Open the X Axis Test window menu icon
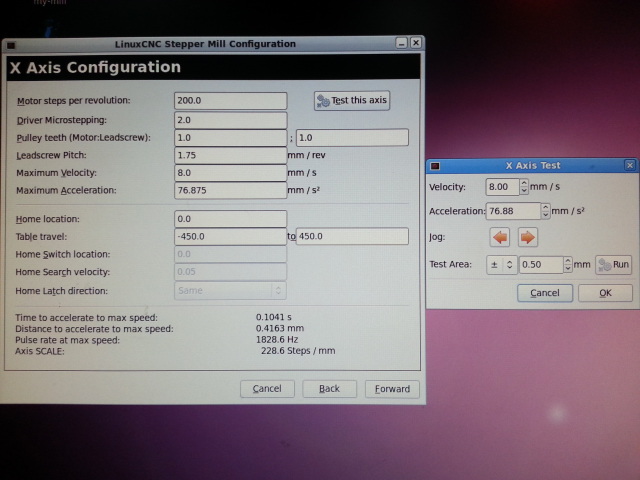The height and width of the screenshot is (480, 640). click(x=435, y=166)
